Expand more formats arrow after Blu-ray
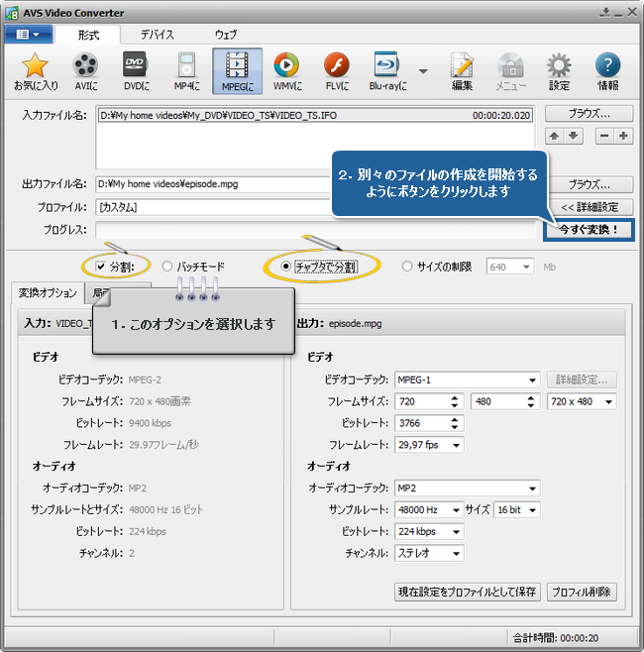Screen dimensions: 644x652 click(x=423, y=71)
